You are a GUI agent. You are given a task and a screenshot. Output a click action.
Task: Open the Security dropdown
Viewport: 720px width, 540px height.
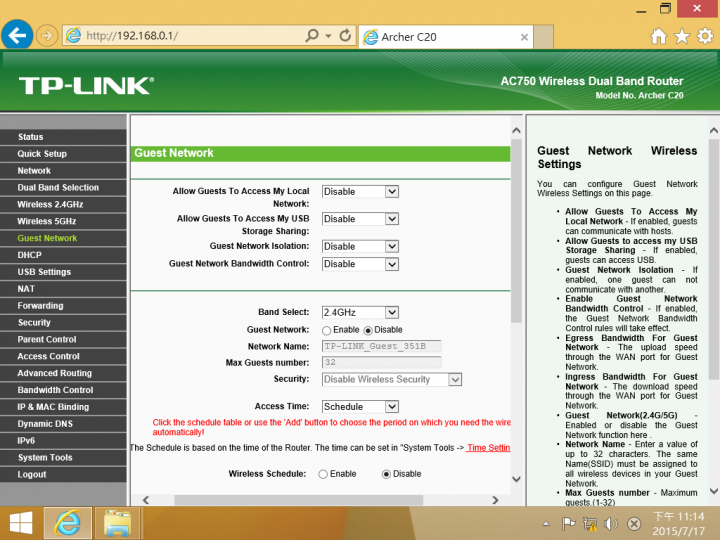[392, 379]
